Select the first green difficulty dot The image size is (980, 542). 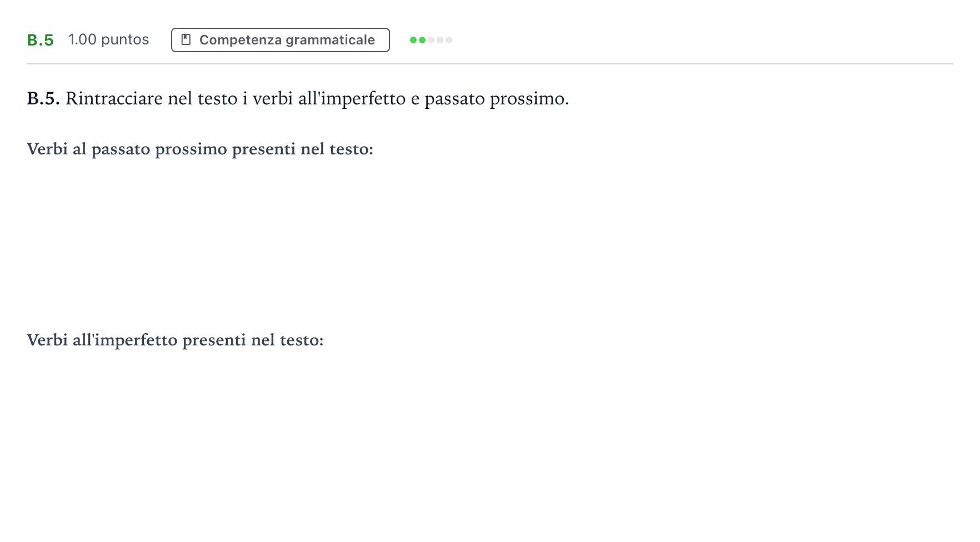[x=413, y=40]
